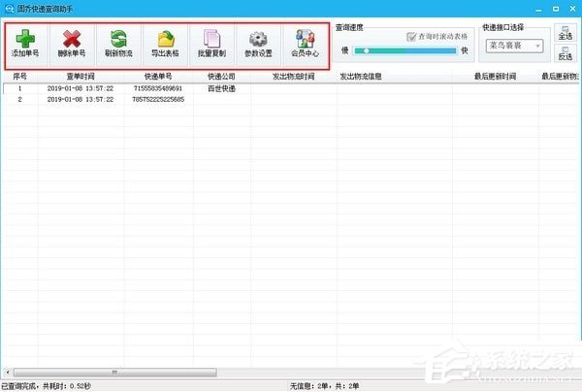This screenshot has height=392, width=582.
Task: Click the horizontal scrollbar thumb
Action: (x=115, y=373)
